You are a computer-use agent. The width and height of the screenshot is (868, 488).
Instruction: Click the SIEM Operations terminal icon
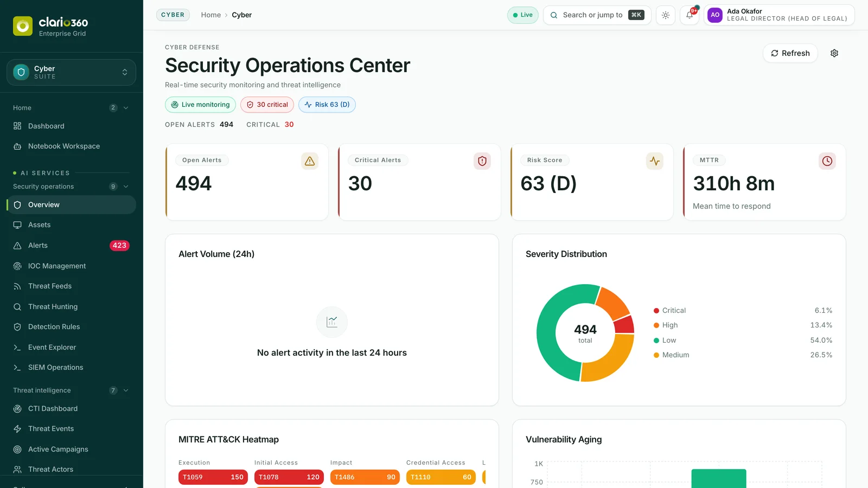[17, 368]
